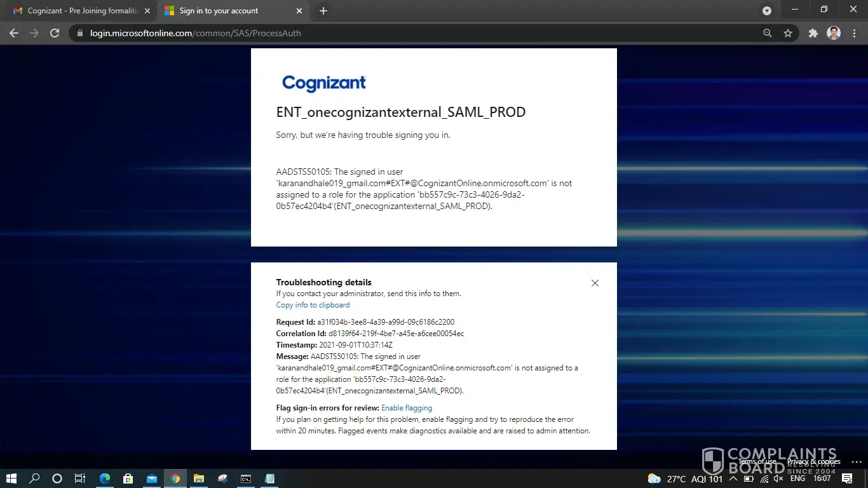Click the muted speaker volume icon

pyautogui.click(x=778, y=478)
